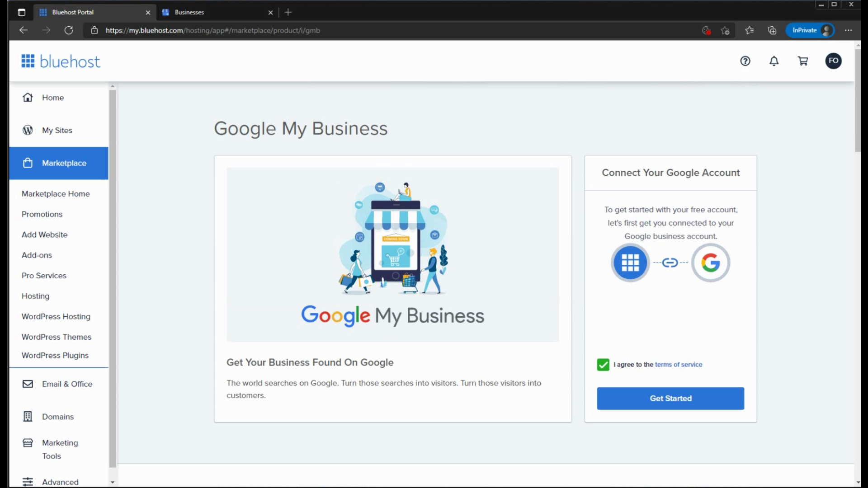Open the help question mark icon

pos(745,61)
